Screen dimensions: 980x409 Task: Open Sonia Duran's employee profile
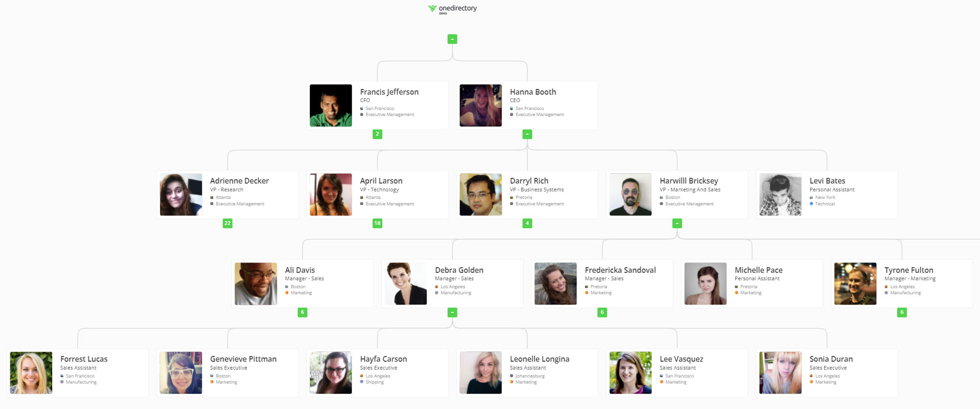pos(825,372)
